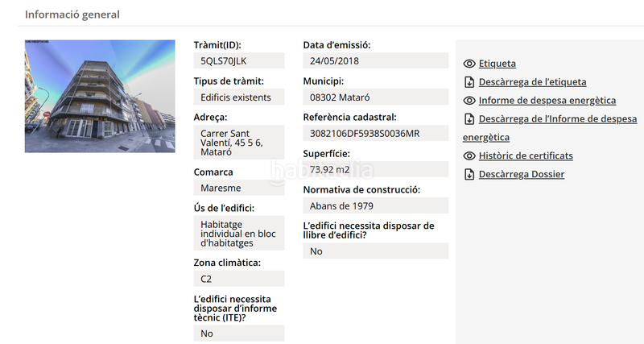The height and width of the screenshot is (344, 644).
Task: Click the download icon beside Descàrrega Dossier
Action: click(x=469, y=174)
